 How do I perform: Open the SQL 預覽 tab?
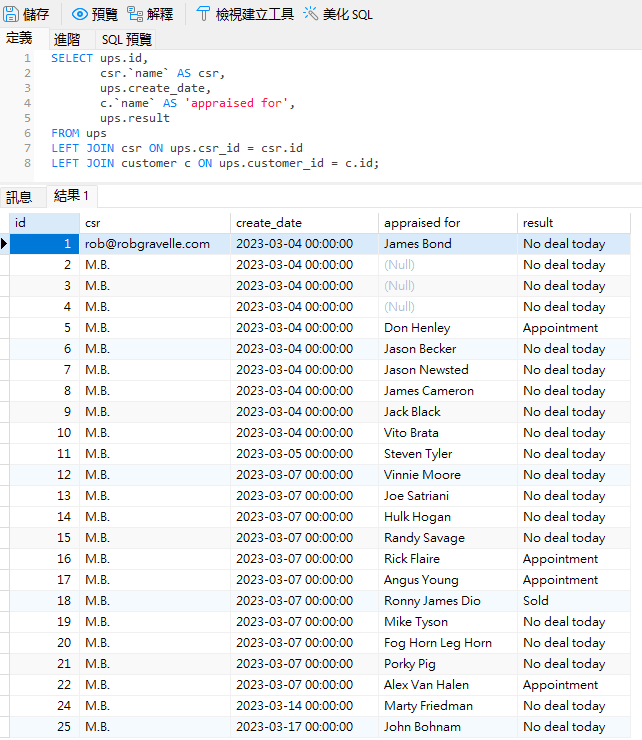click(127, 39)
